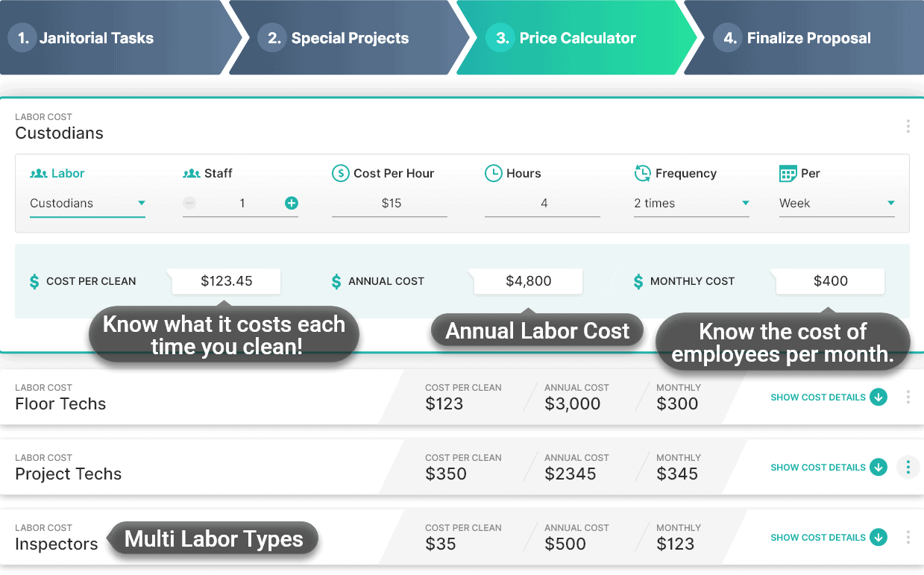This screenshot has width=924, height=575.
Task: Open the three-dot menu on the Custodians card
Action: coord(908,126)
